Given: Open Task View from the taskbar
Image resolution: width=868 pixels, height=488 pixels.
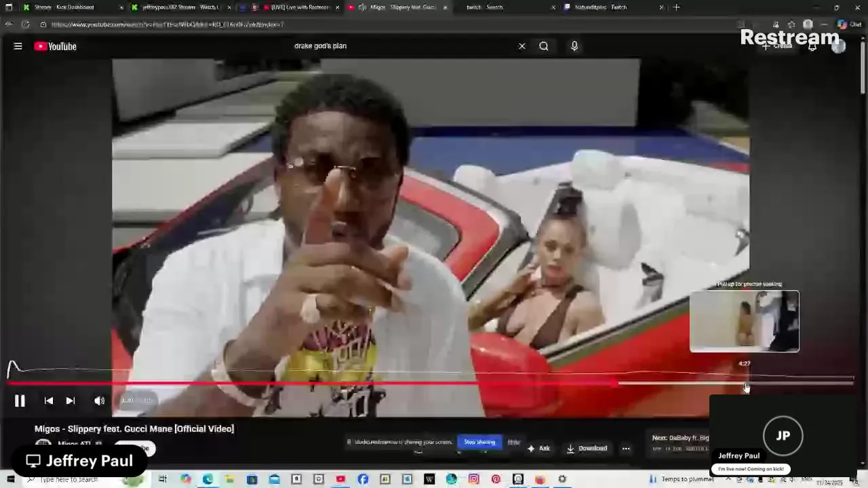Looking at the screenshot, I should click(x=163, y=479).
